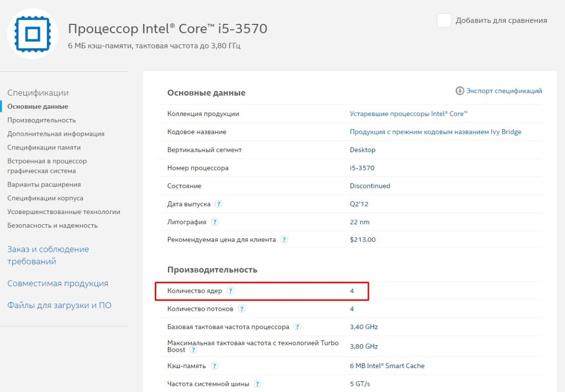Screen dimensions: 565x392
Task: Select Основные данные in the sidebar
Action: point(38,107)
